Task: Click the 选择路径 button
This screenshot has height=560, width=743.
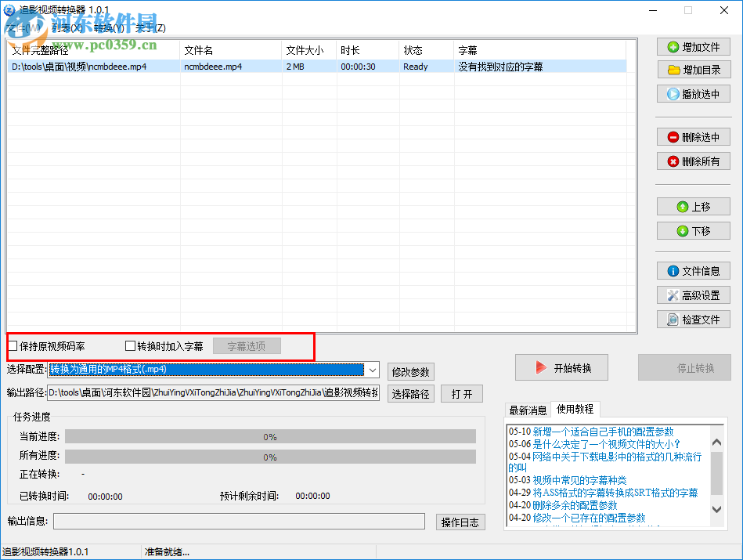Action: coord(410,393)
